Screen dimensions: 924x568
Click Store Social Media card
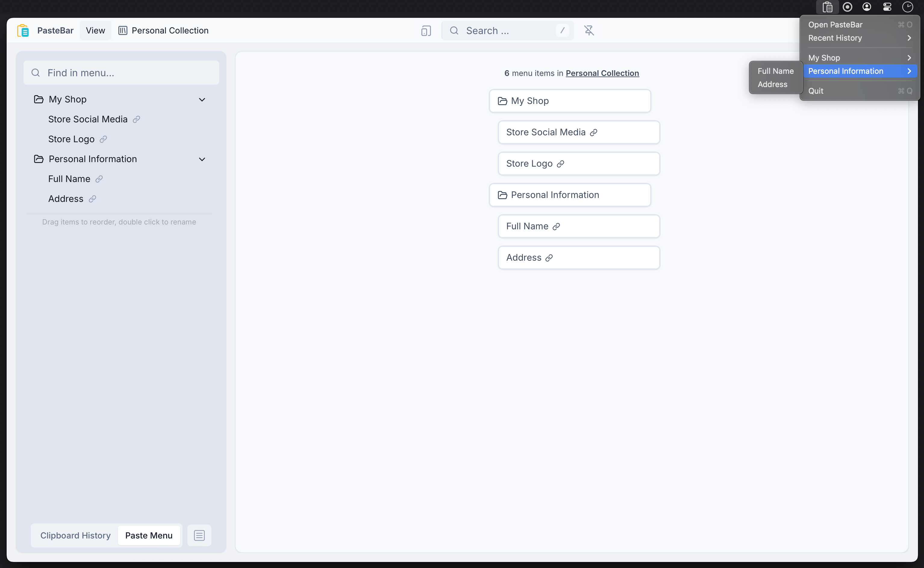(579, 132)
